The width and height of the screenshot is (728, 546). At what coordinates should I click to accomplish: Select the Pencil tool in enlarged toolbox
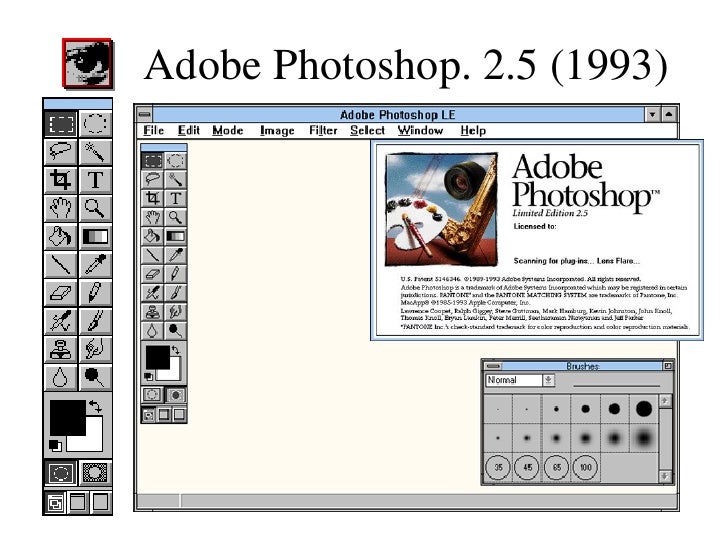95,293
